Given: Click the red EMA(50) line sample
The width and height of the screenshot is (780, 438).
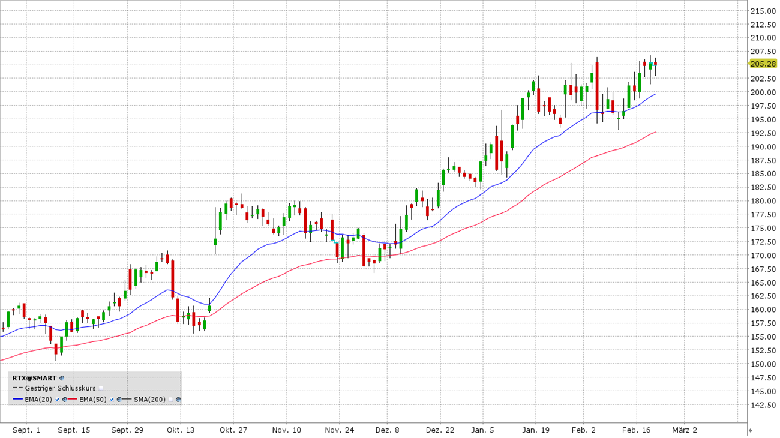Looking at the screenshot, I should pos(72,399).
